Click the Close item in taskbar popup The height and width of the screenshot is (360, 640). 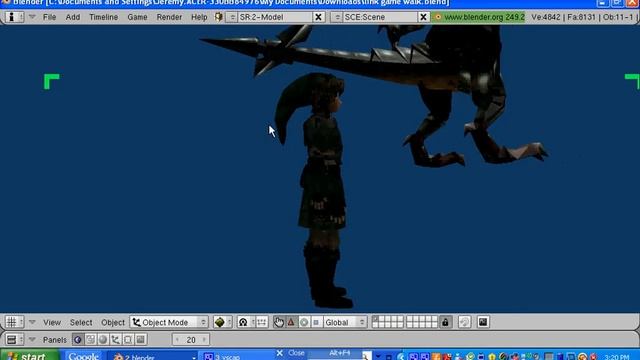[296, 353]
